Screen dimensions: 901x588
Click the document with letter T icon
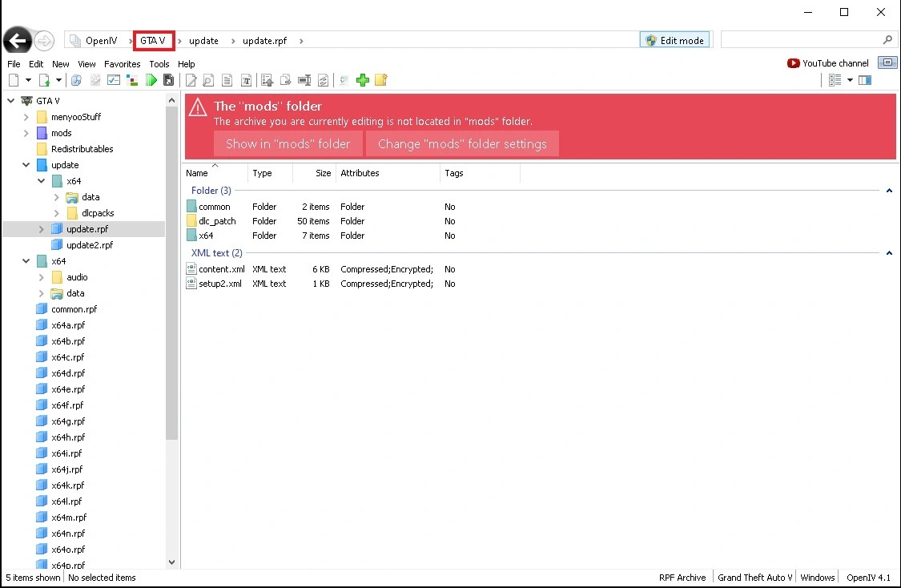point(246,80)
